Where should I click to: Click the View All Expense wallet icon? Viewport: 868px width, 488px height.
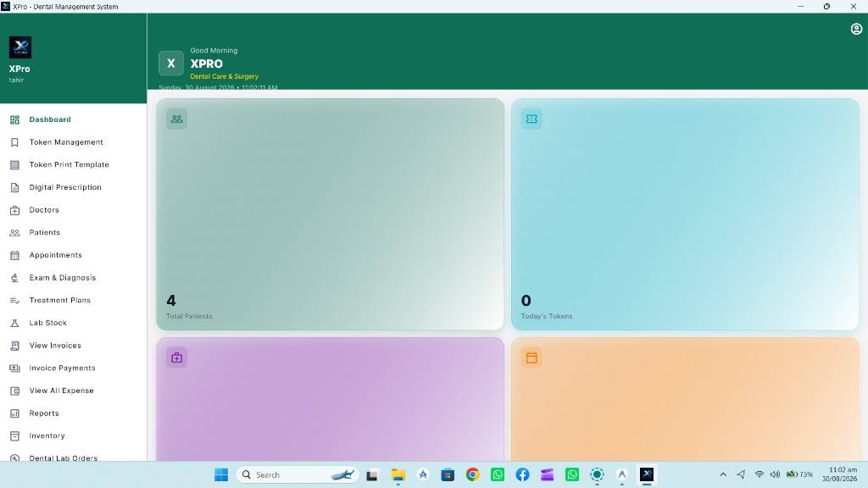pos(15,391)
